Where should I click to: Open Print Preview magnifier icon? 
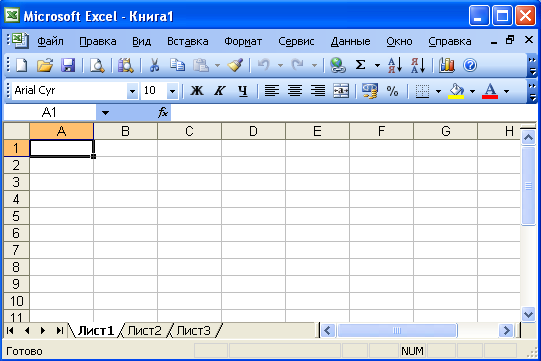pos(97,65)
